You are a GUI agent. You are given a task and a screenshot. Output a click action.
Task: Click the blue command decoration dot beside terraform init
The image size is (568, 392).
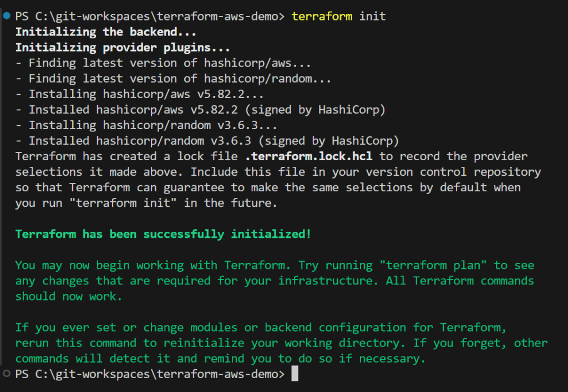7,16
